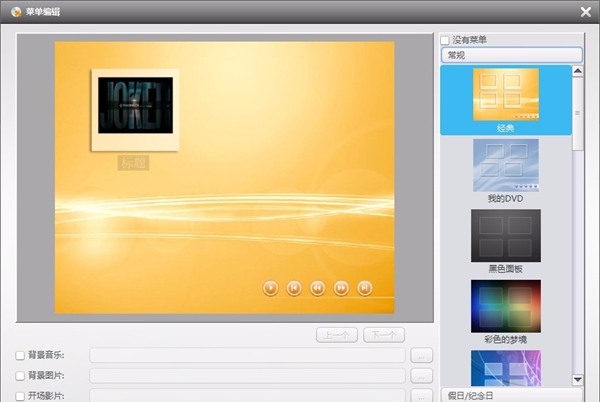Click the 上一个 previous button
The image size is (600, 402).
tap(337, 335)
